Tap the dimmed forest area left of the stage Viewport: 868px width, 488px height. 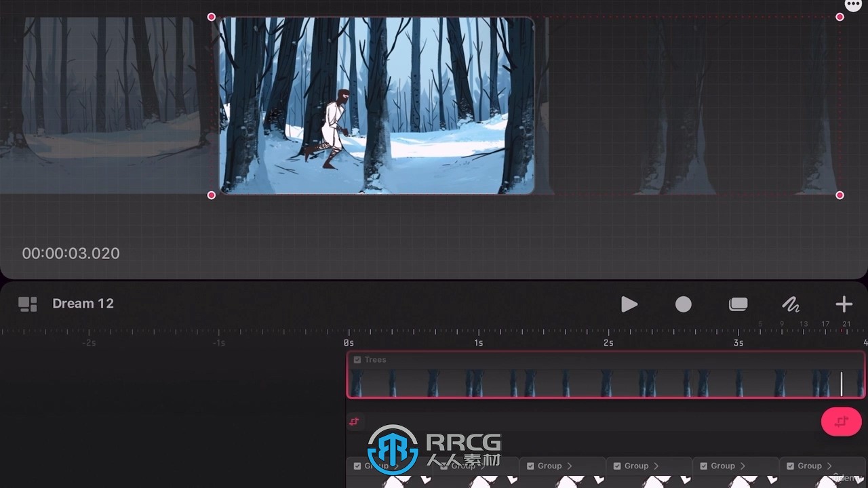105,105
